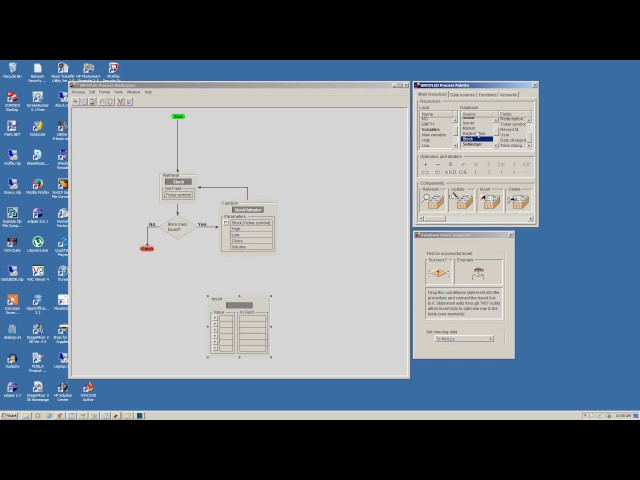Select the highlighted Stock source in the Database list
The height and width of the screenshot is (480, 640).
click(476, 139)
